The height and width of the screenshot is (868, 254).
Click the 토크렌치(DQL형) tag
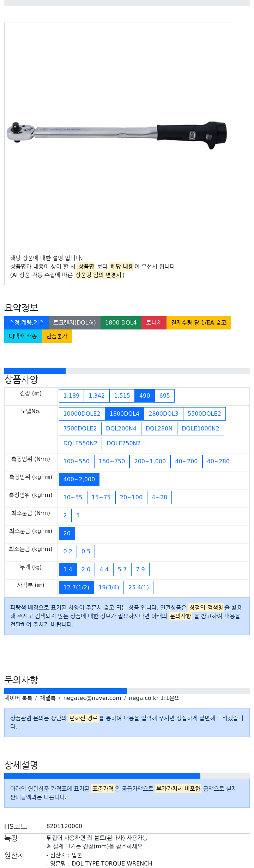74,323
